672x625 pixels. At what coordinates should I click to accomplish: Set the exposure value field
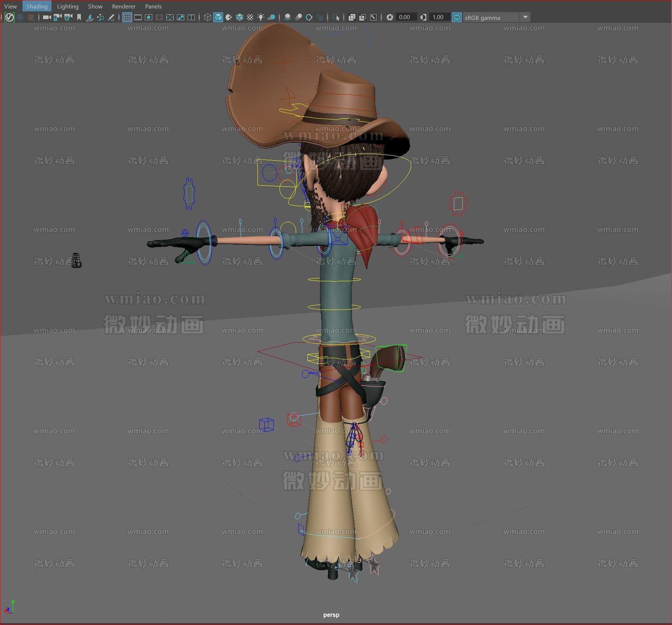click(405, 17)
